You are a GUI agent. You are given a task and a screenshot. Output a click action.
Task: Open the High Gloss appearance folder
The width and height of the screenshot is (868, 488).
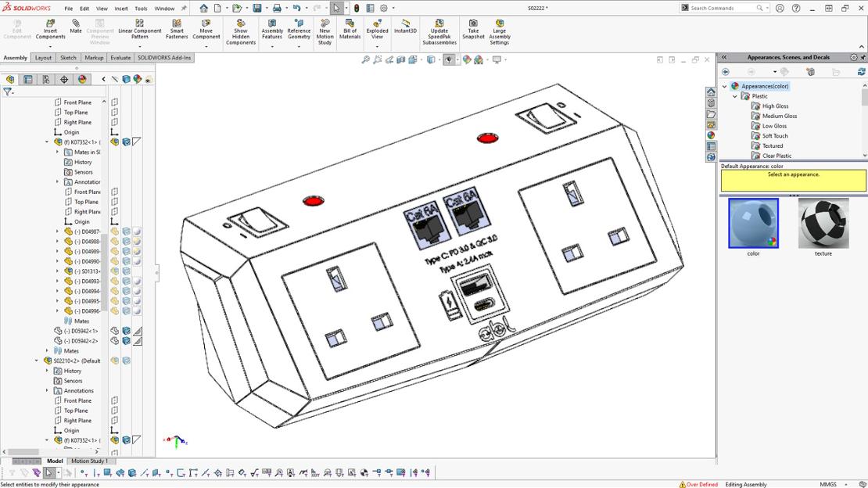[775, 106]
